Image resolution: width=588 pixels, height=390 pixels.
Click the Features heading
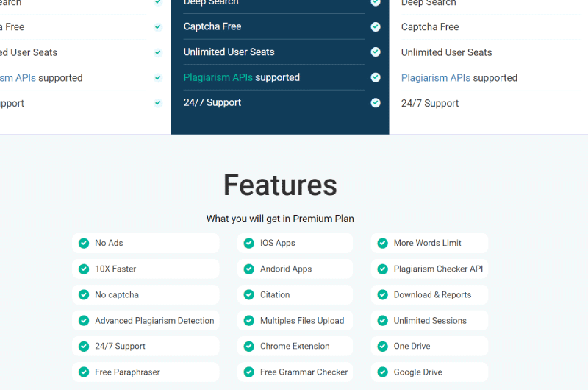280,185
